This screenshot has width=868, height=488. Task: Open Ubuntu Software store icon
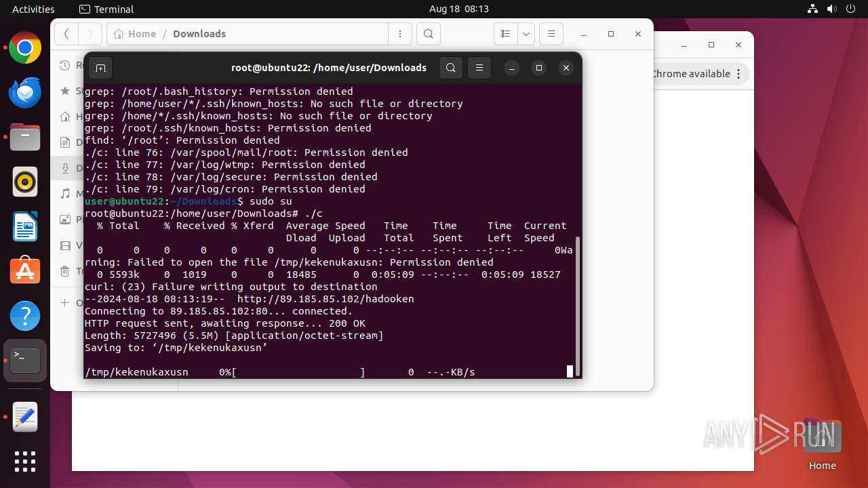coord(25,272)
